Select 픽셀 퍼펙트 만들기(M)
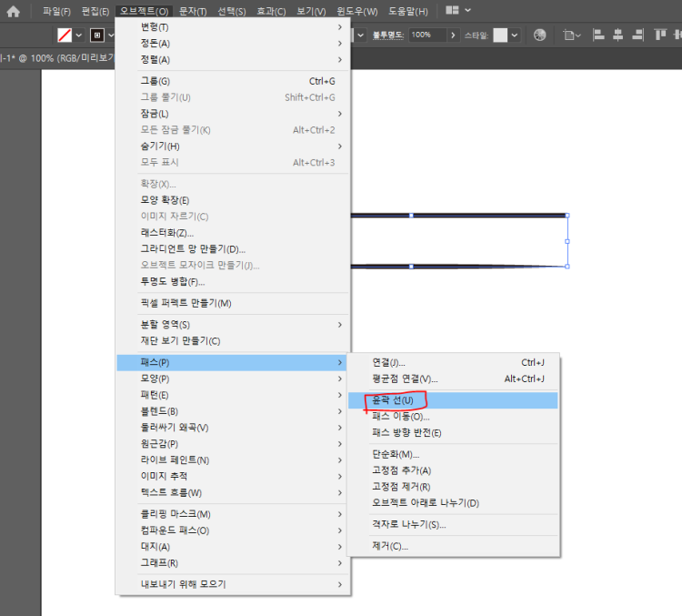 click(233, 303)
